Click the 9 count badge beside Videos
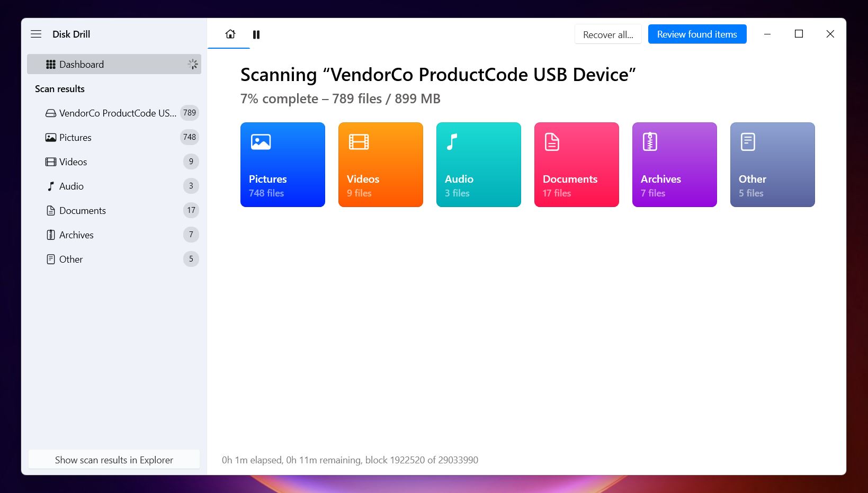Viewport: 868px width, 493px height. click(191, 162)
